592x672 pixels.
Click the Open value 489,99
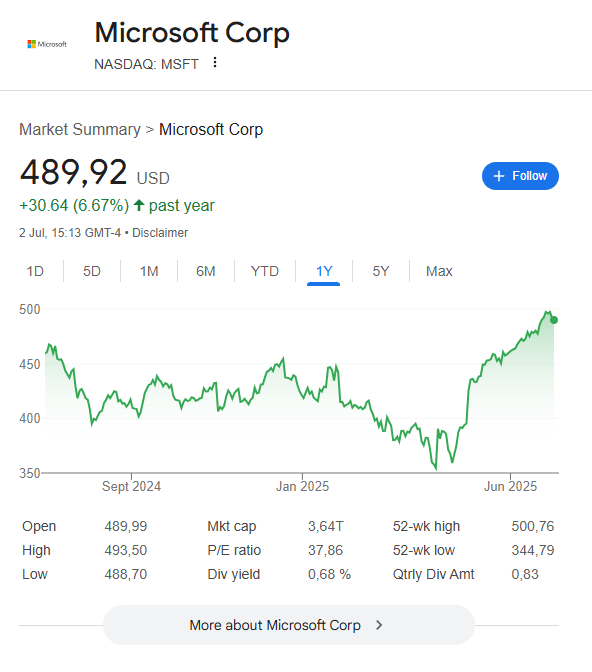pos(126,526)
